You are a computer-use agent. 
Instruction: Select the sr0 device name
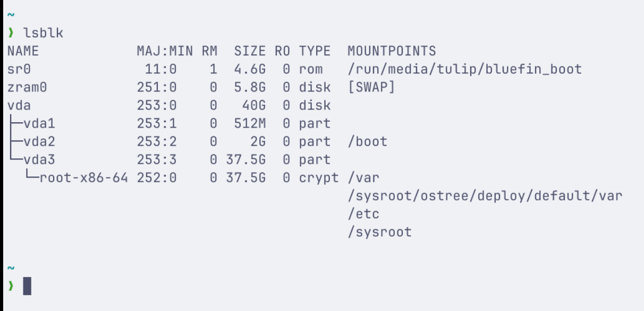pos(19,69)
